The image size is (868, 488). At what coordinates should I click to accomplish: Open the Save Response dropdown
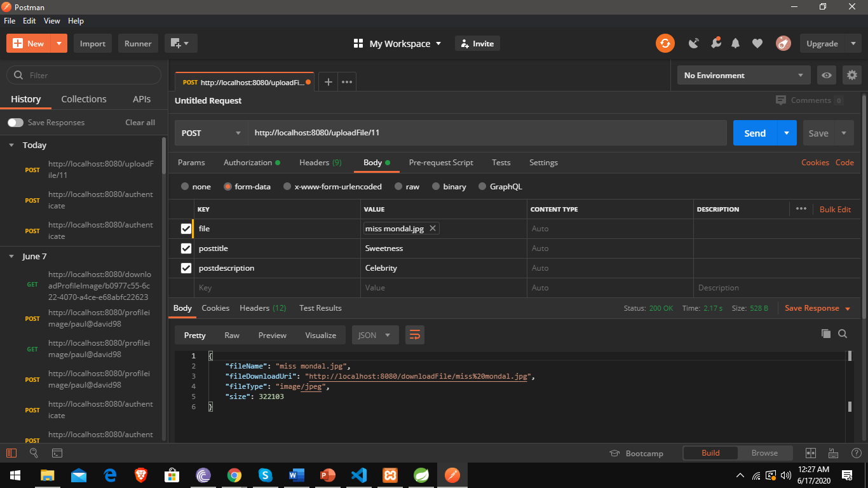[x=818, y=308]
